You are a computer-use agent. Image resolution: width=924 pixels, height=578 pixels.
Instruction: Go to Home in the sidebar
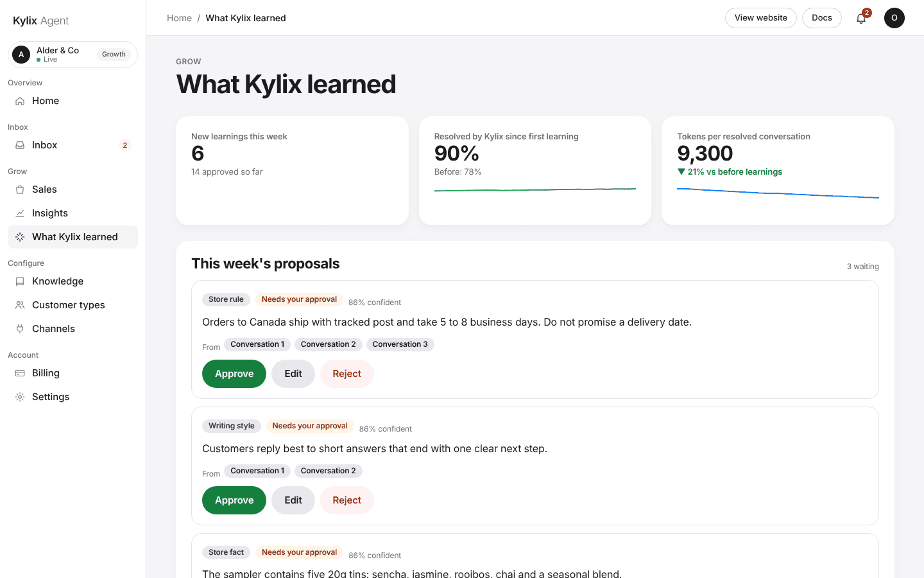tap(73, 101)
